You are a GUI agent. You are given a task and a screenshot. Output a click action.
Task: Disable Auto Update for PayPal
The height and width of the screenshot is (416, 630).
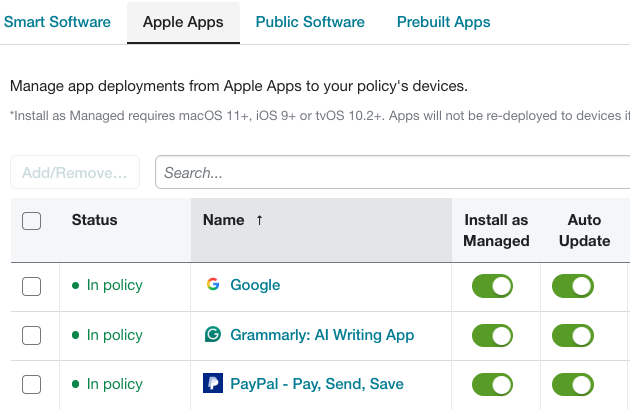point(573,385)
